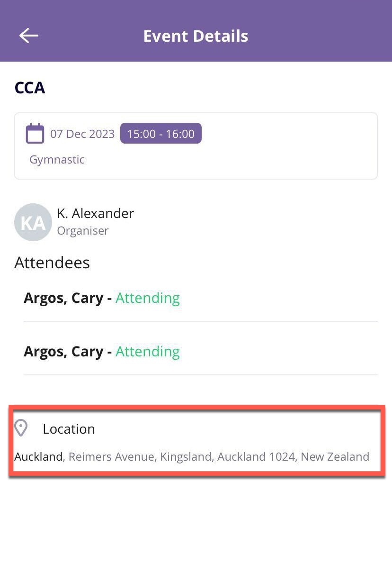
Task: Tap the Event Details header title
Action: (x=196, y=36)
